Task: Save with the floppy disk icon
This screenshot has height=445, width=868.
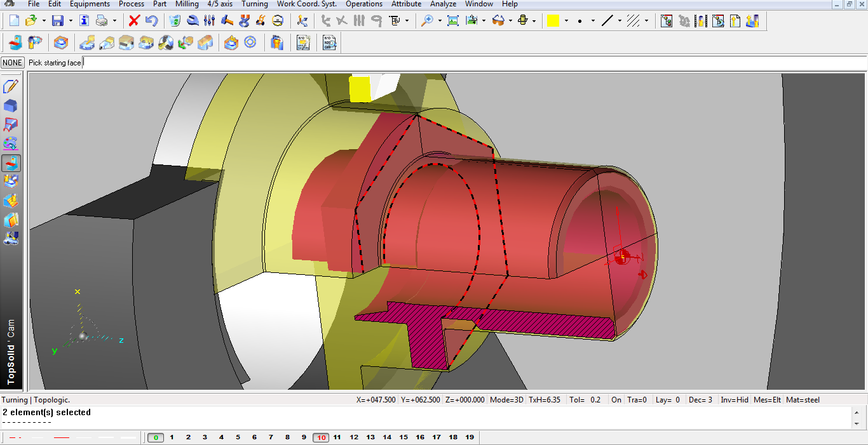Action: point(57,21)
